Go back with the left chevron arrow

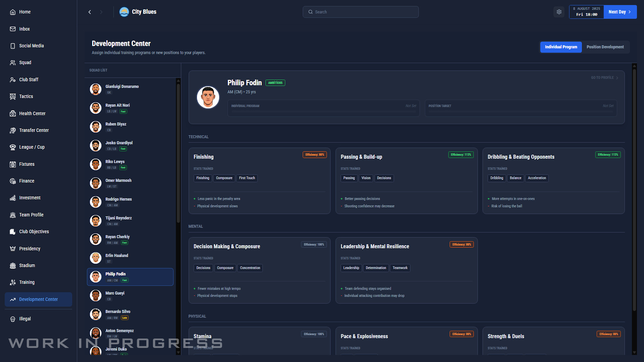90,12
